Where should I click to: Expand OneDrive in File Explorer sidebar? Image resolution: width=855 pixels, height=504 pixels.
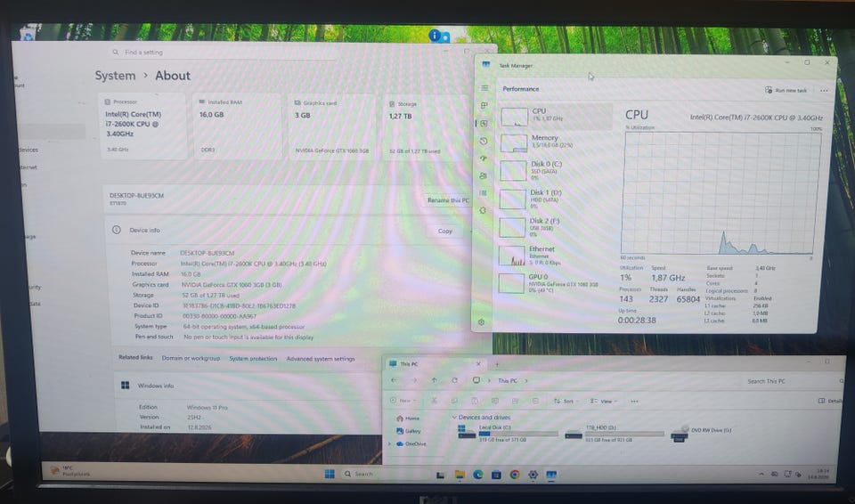(389, 444)
